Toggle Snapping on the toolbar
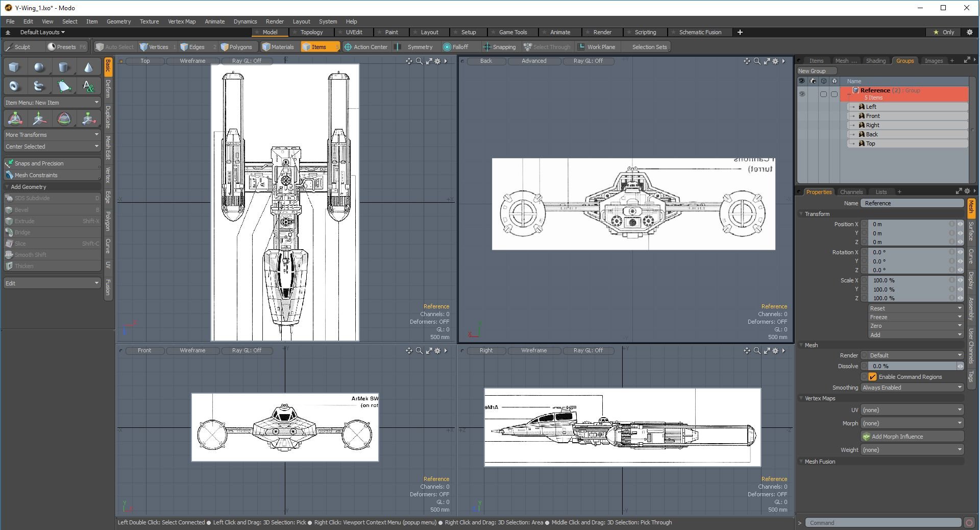Image resolution: width=980 pixels, height=530 pixels. [500, 47]
